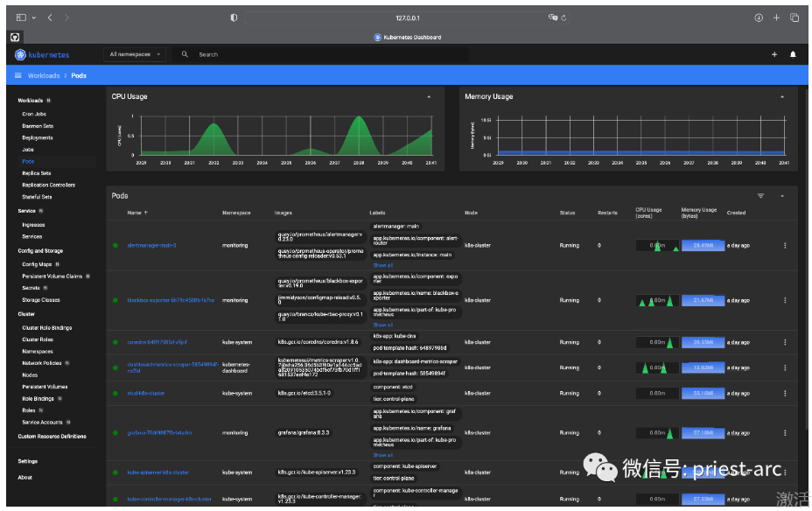Show all labels for grafana pod
The image size is (812, 511).
click(x=383, y=455)
